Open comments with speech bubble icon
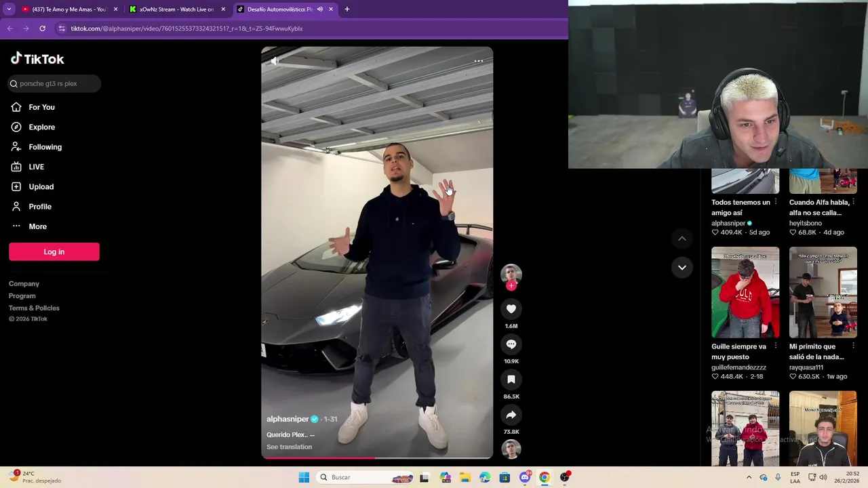The height and width of the screenshot is (488, 868). pos(511,344)
